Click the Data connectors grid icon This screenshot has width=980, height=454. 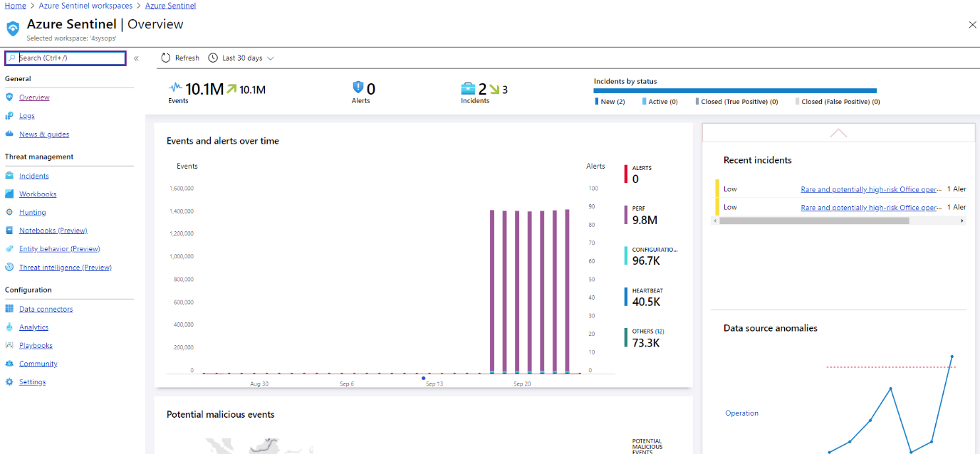[9, 309]
